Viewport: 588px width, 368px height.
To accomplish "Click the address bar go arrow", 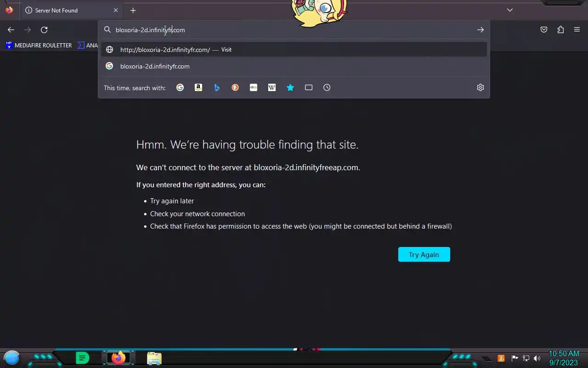I will (480, 30).
